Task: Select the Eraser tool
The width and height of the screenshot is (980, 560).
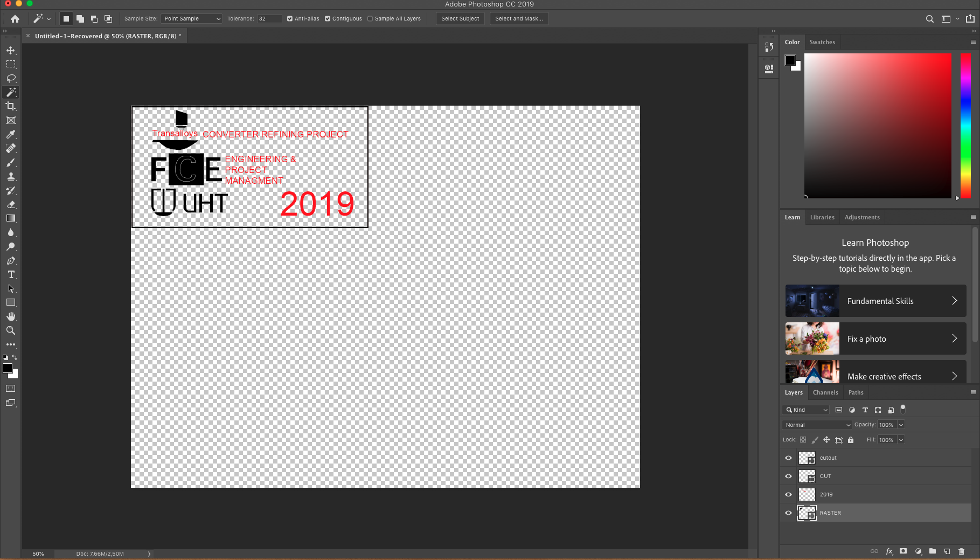Action: pyautogui.click(x=11, y=204)
